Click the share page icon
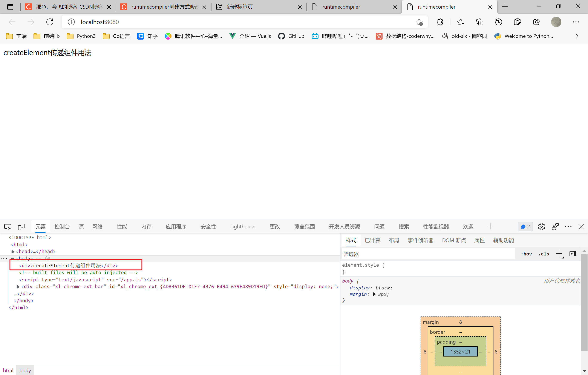 [x=536, y=22]
